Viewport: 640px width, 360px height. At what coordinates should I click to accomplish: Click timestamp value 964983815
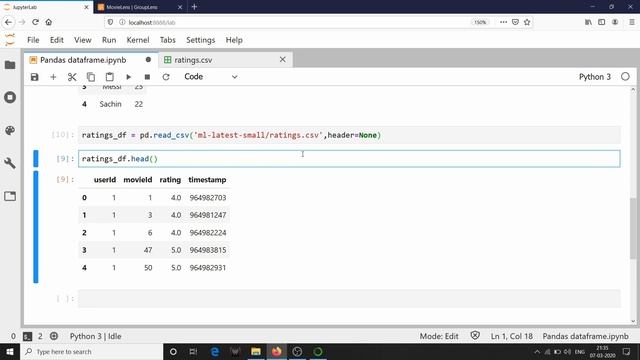click(x=208, y=250)
